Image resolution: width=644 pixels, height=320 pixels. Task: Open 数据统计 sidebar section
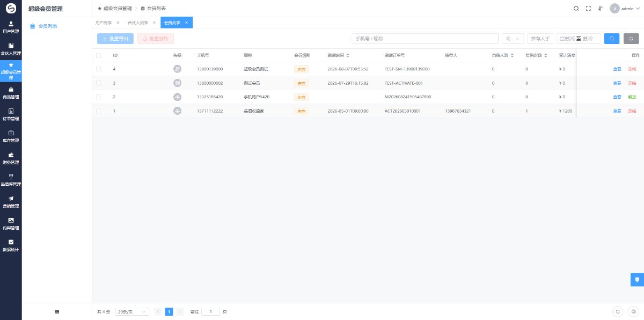coord(11,245)
